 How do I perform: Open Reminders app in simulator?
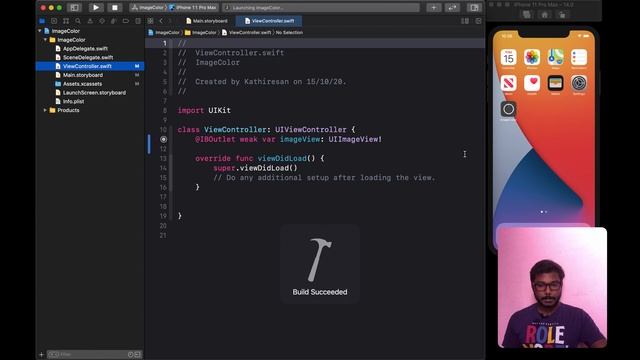(579, 58)
